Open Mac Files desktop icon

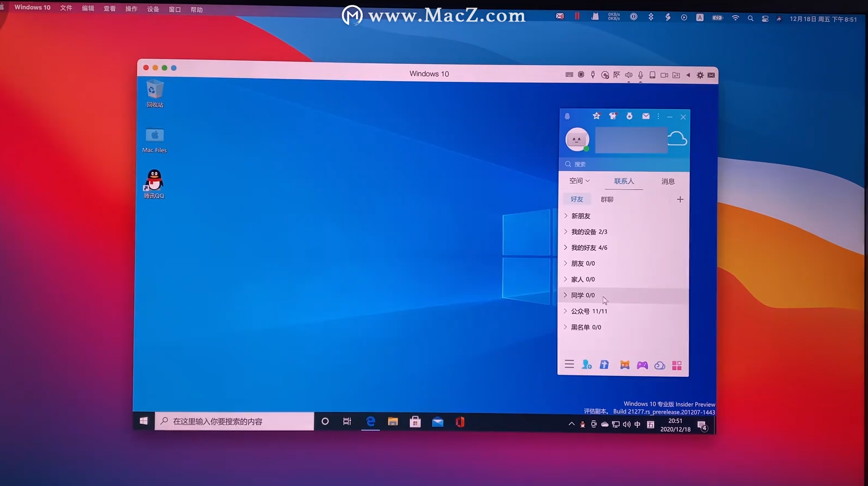pyautogui.click(x=155, y=141)
